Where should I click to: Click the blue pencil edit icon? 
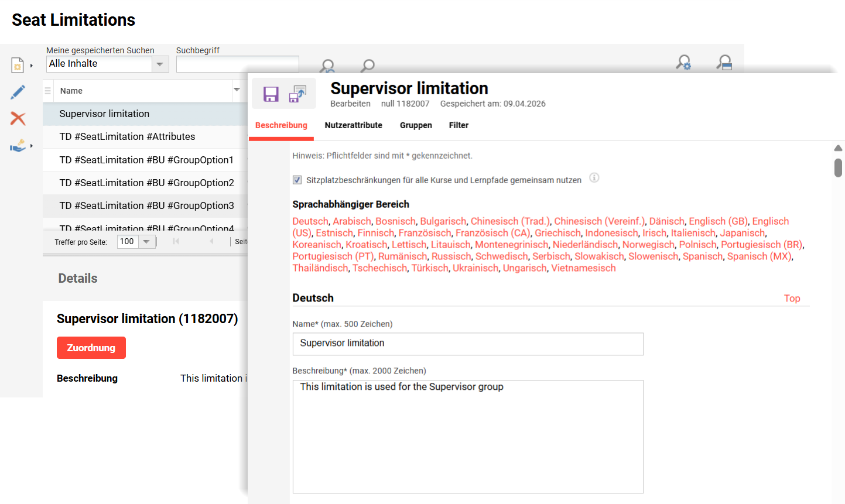pos(18,92)
